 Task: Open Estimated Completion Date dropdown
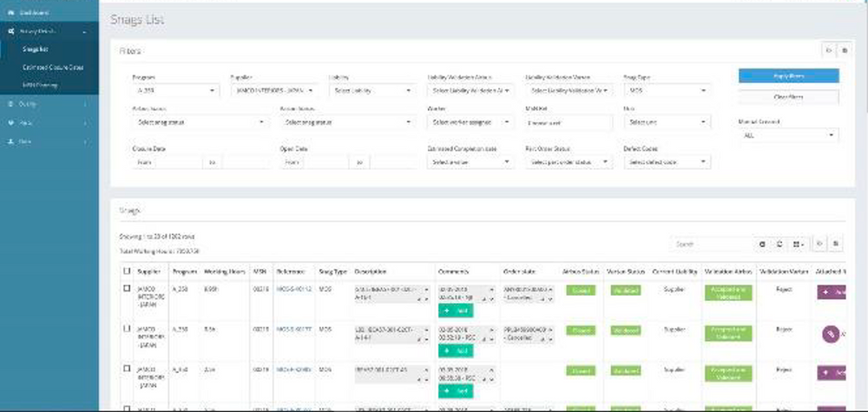(x=470, y=162)
